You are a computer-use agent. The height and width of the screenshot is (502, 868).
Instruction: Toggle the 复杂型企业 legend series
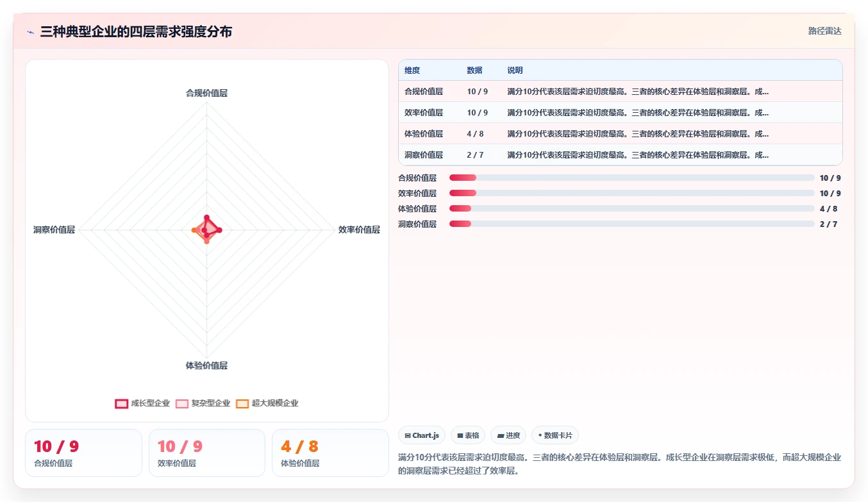pyautogui.click(x=203, y=403)
